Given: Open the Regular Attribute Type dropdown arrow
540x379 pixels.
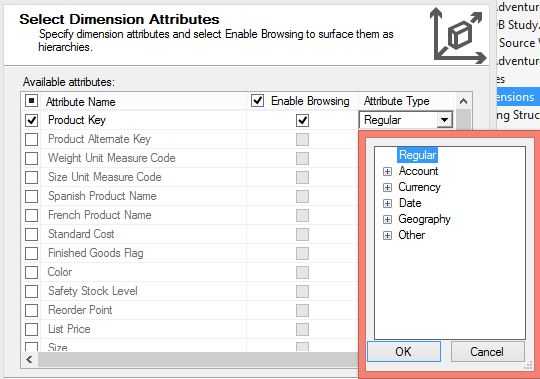Looking at the screenshot, I should [445, 120].
